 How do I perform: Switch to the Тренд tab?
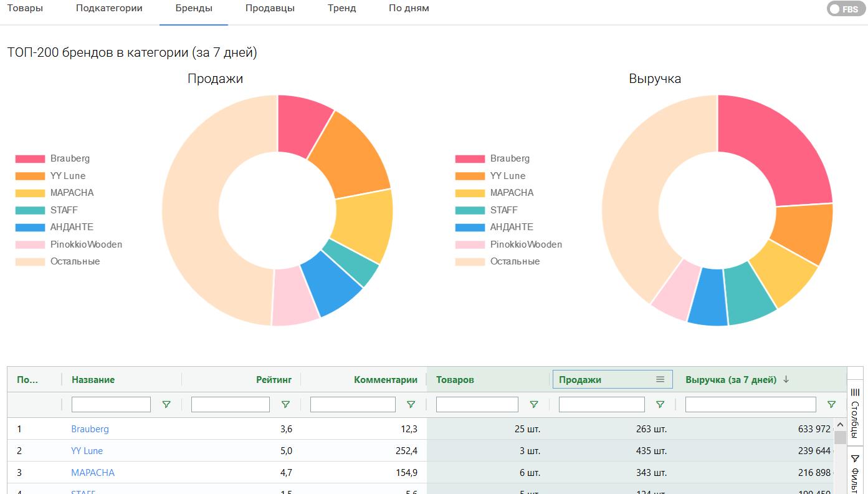coord(341,9)
